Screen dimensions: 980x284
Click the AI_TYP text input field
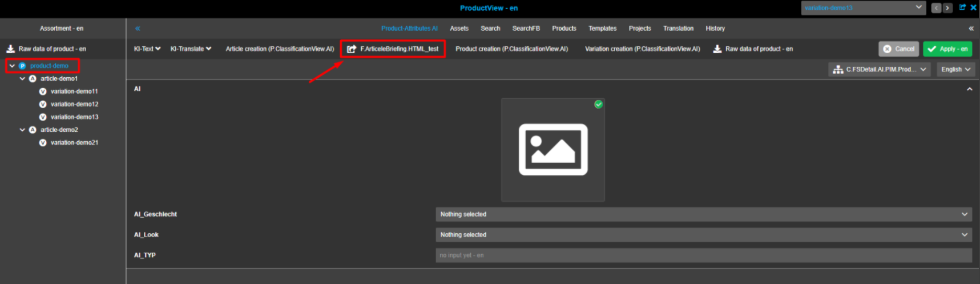703,255
